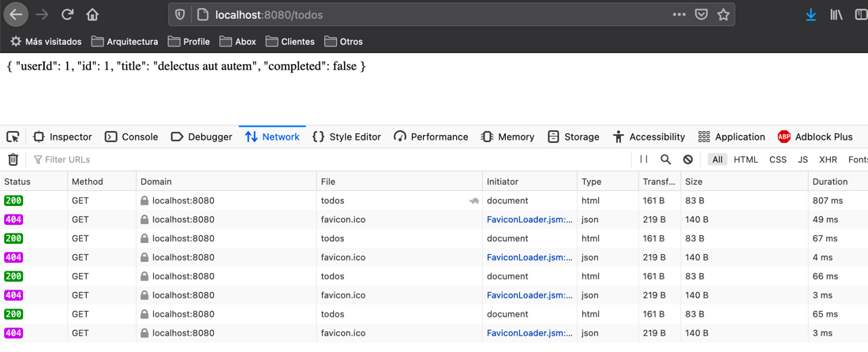Open the Application tab
This screenshot has height=352, width=868.
point(731,137)
